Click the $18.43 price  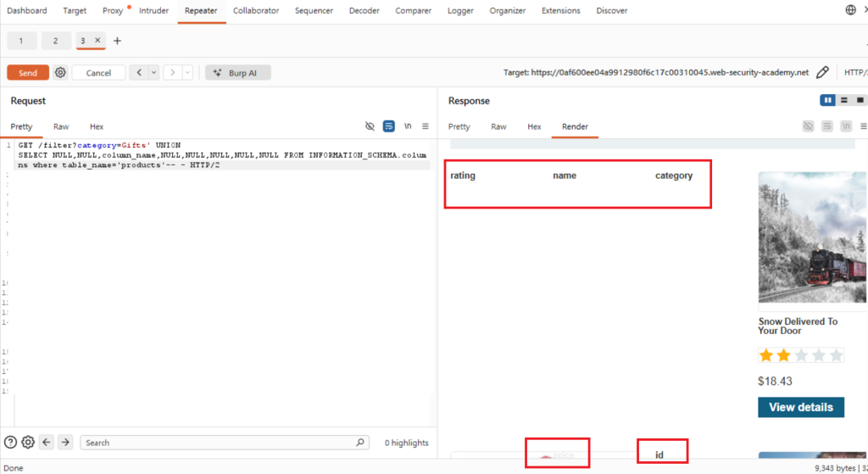[775, 381]
